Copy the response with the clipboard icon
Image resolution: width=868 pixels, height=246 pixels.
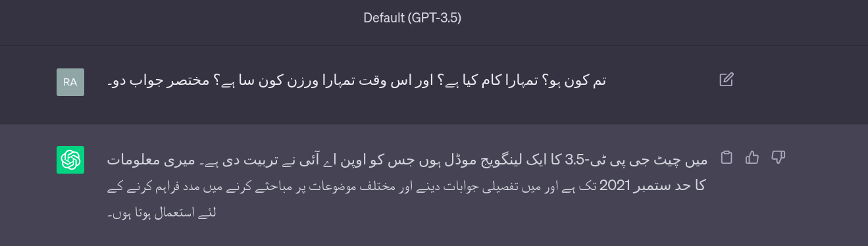(727, 157)
